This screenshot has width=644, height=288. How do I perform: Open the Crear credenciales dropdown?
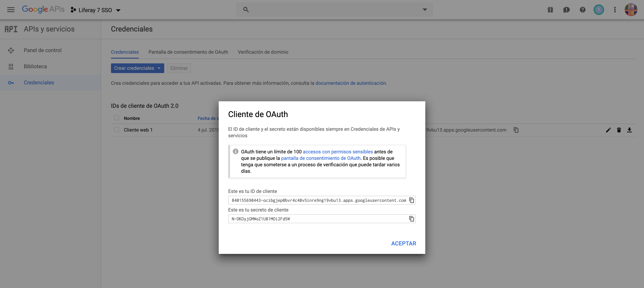click(138, 68)
